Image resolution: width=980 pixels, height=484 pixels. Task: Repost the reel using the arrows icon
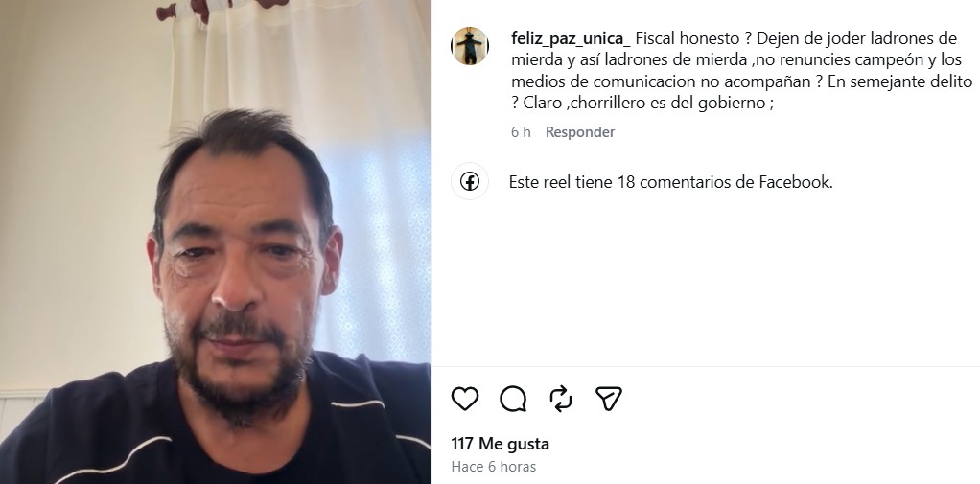(x=561, y=399)
